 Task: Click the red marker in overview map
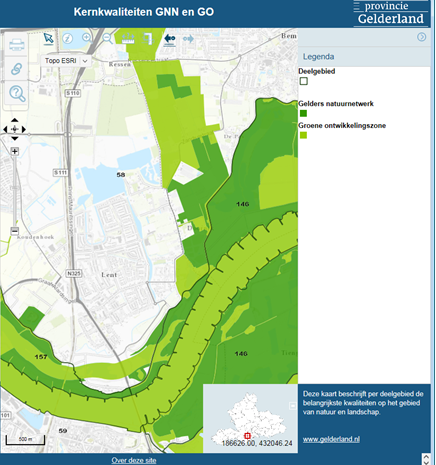247,436
